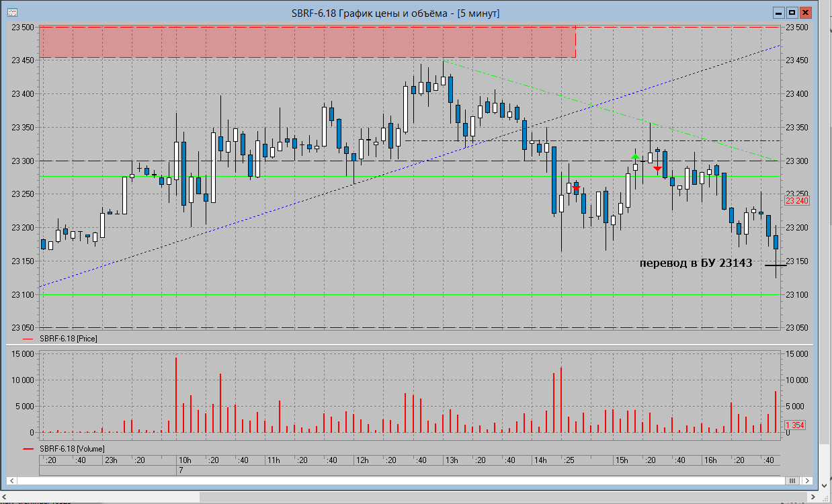Image resolution: width=832 pixels, height=504 pixels.
Task: Click the red trade marker near the :25 candle
Action: (576, 188)
